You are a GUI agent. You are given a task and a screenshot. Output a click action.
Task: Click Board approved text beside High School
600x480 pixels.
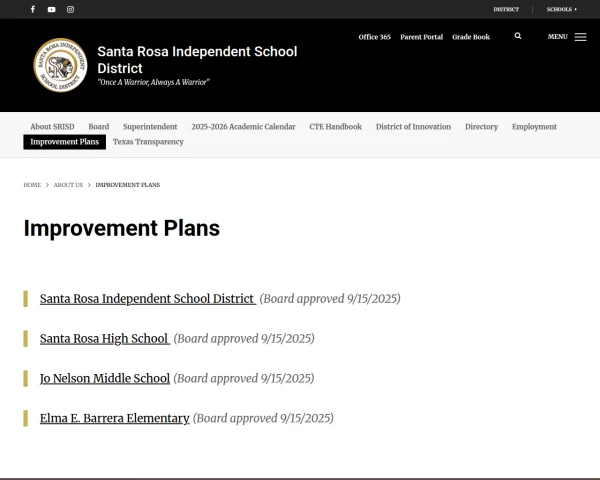click(x=244, y=338)
